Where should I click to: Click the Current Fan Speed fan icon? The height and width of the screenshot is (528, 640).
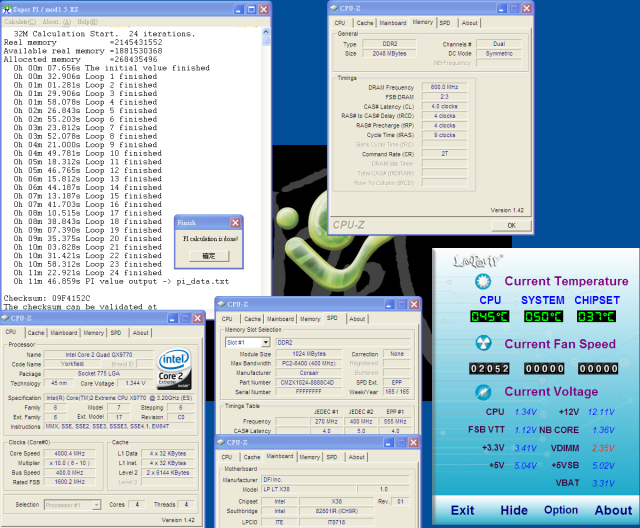coord(483,343)
